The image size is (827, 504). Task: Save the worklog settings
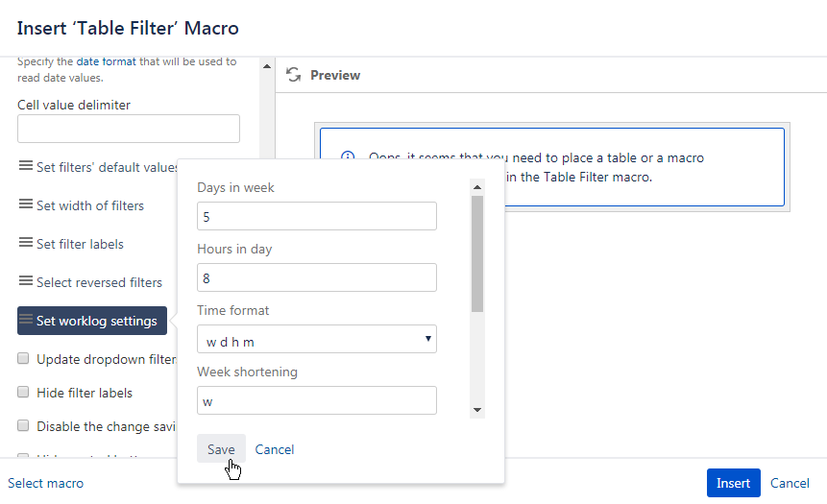coord(221,449)
